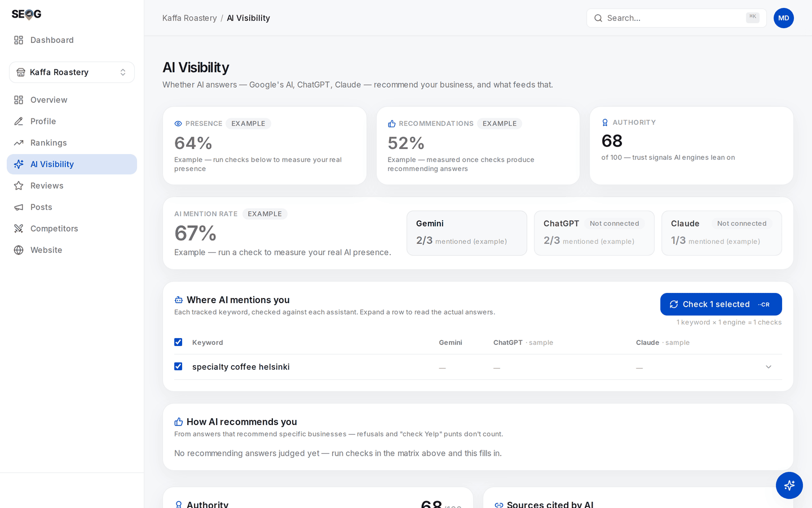This screenshot has width=812, height=508.
Task: Click the Recommendations 52% card
Action: click(478, 146)
